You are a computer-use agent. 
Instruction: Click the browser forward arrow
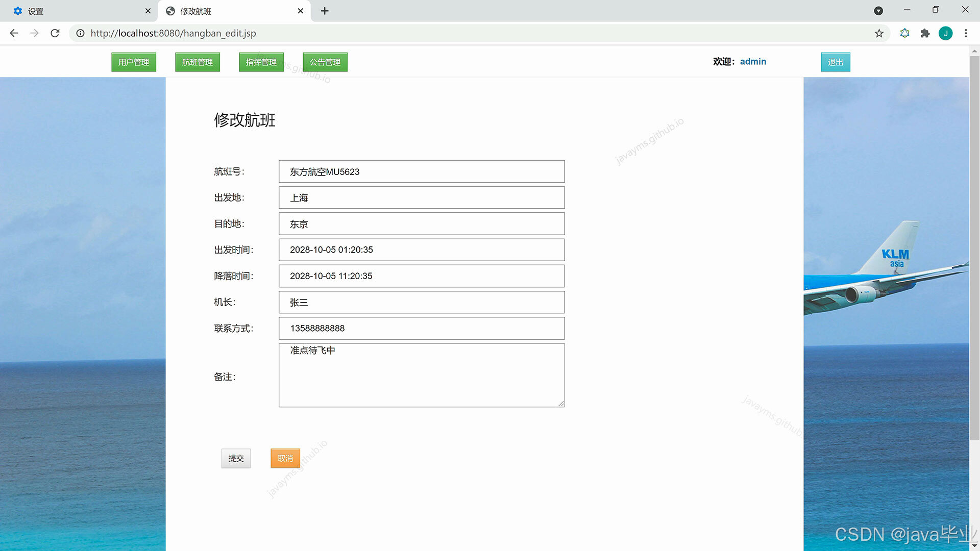pyautogui.click(x=34, y=33)
